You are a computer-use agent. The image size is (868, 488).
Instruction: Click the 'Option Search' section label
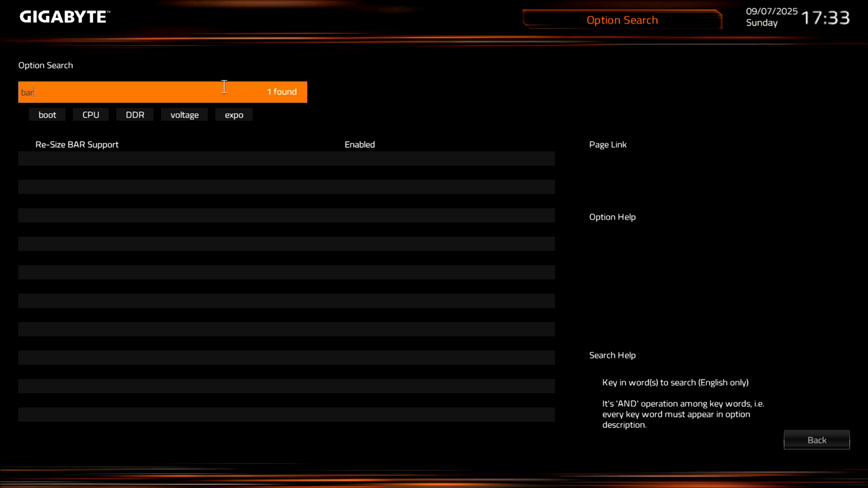(x=45, y=65)
